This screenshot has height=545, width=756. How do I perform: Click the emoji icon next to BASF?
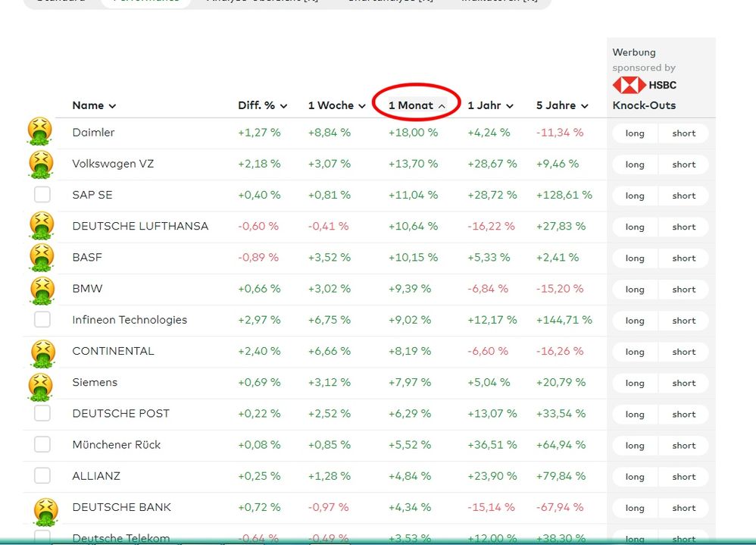point(41,257)
